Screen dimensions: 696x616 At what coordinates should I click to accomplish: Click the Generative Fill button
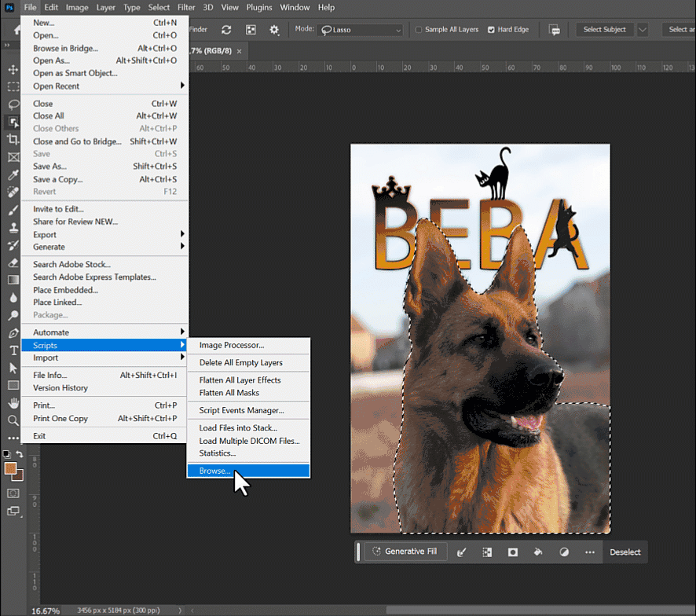(x=405, y=552)
